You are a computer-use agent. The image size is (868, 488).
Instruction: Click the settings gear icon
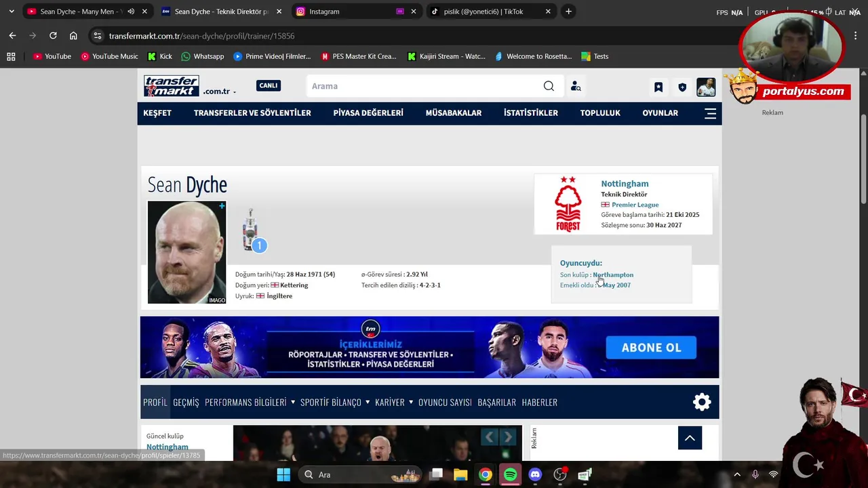click(x=702, y=402)
